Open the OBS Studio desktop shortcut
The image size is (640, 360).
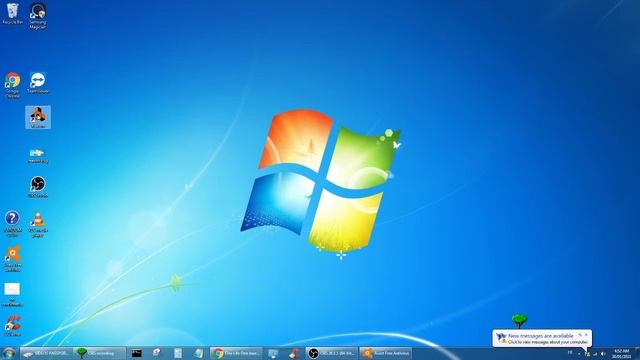pos(38,187)
